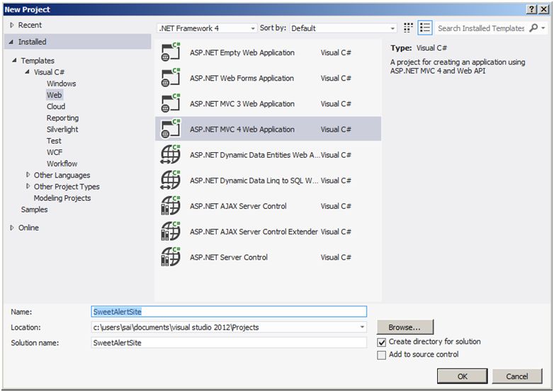Select ASP.NET MVC 3 Web Application text
The width and height of the screenshot is (554, 392).
(x=242, y=104)
